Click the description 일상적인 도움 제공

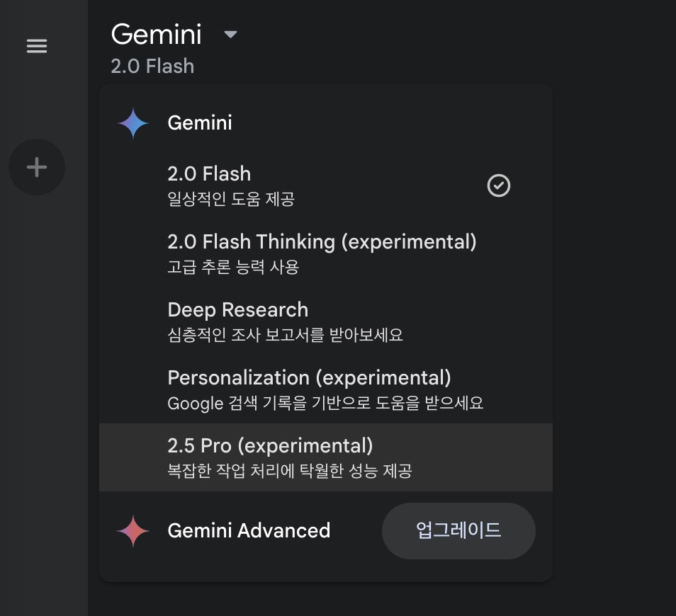[x=231, y=198]
